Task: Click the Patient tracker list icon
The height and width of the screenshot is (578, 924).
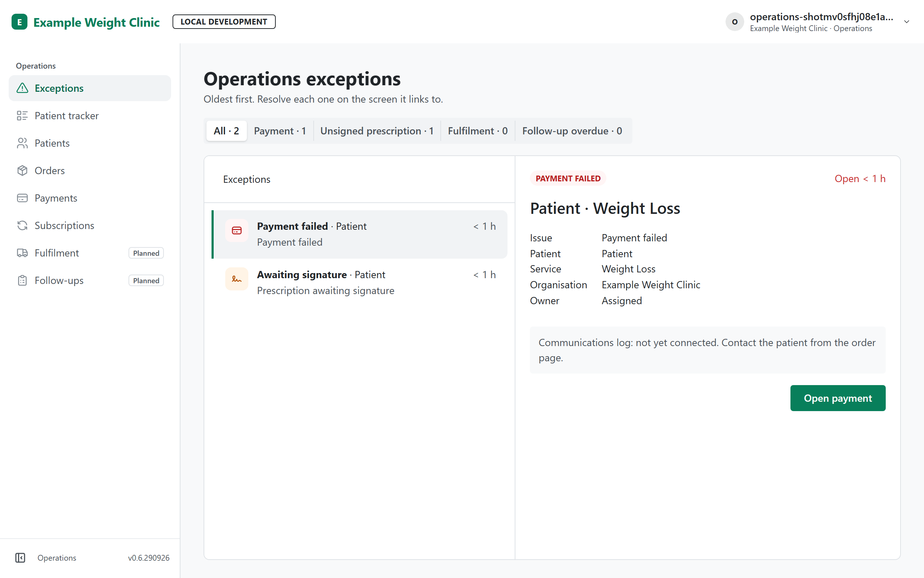Action: point(22,116)
